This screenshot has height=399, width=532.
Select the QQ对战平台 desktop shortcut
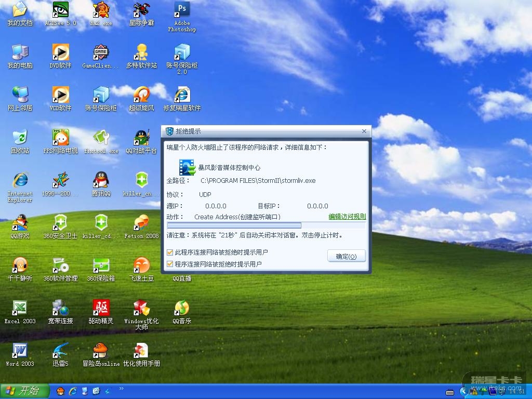pyautogui.click(x=141, y=141)
